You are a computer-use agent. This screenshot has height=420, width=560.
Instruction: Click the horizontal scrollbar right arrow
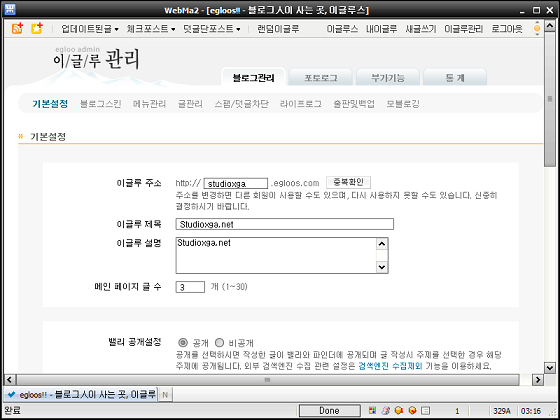coord(538,379)
